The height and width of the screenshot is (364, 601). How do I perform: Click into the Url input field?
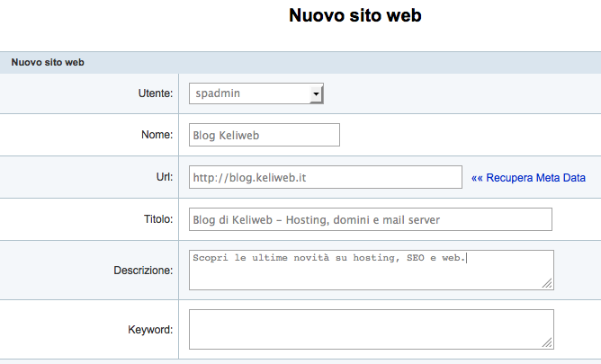point(325,177)
